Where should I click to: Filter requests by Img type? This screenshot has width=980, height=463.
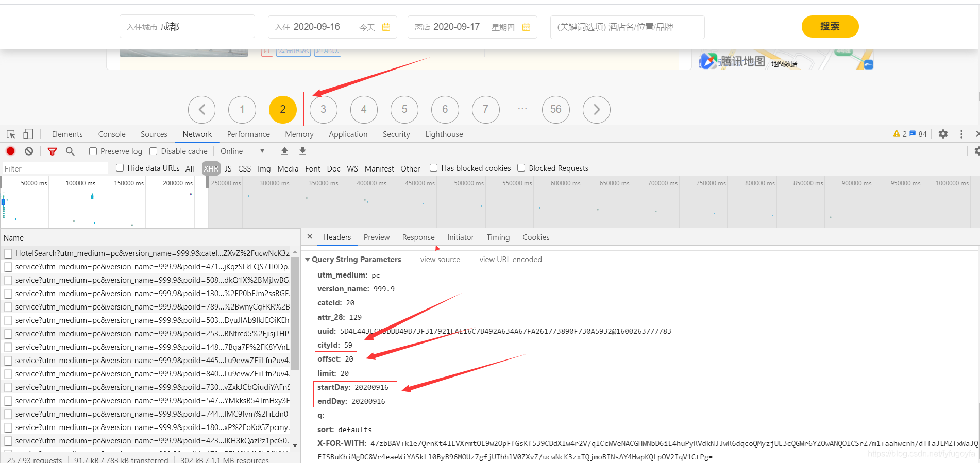[264, 168]
